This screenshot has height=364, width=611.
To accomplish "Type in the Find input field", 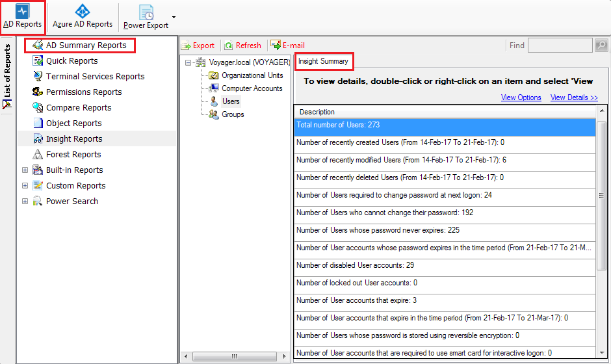I will (560, 45).
